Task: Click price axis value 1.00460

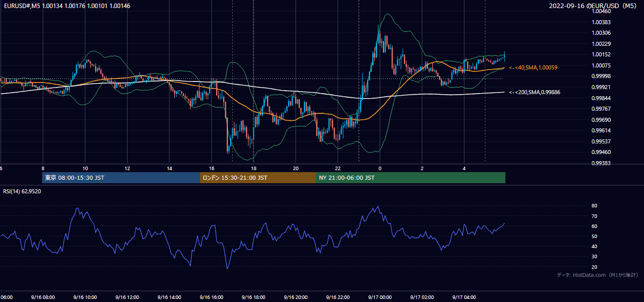Action: pyautogui.click(x=601, y=11)
